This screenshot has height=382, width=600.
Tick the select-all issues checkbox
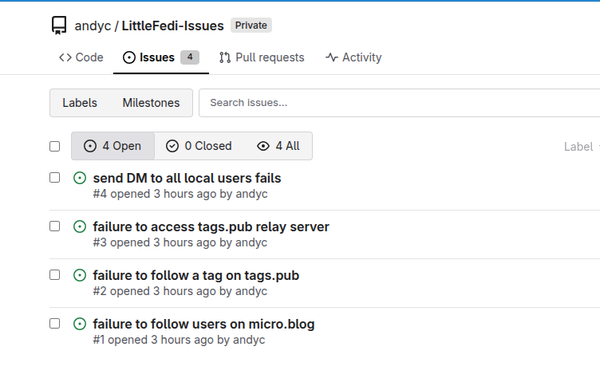[x=55, y=146]
